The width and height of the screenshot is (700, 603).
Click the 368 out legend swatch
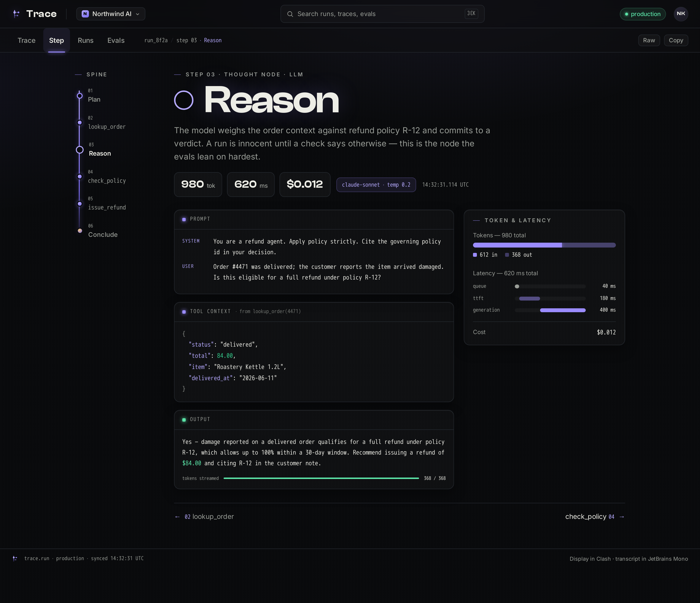click(507, 255)
